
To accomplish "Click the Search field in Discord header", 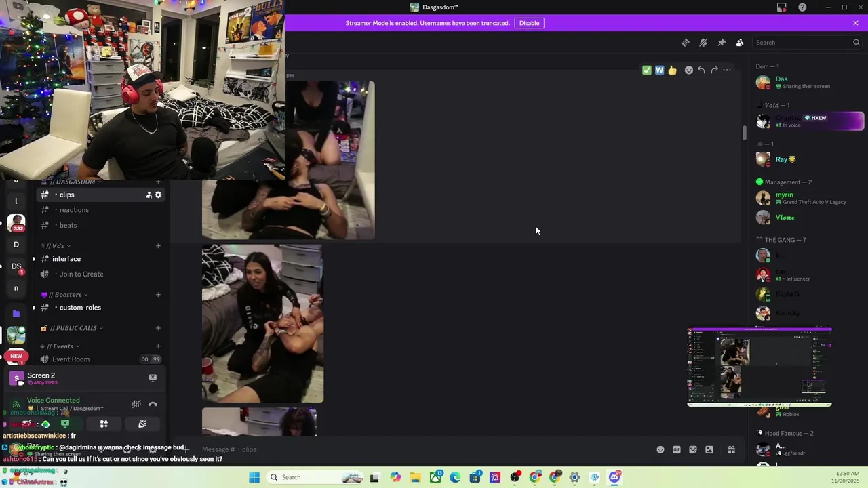I will click(807, 42).
